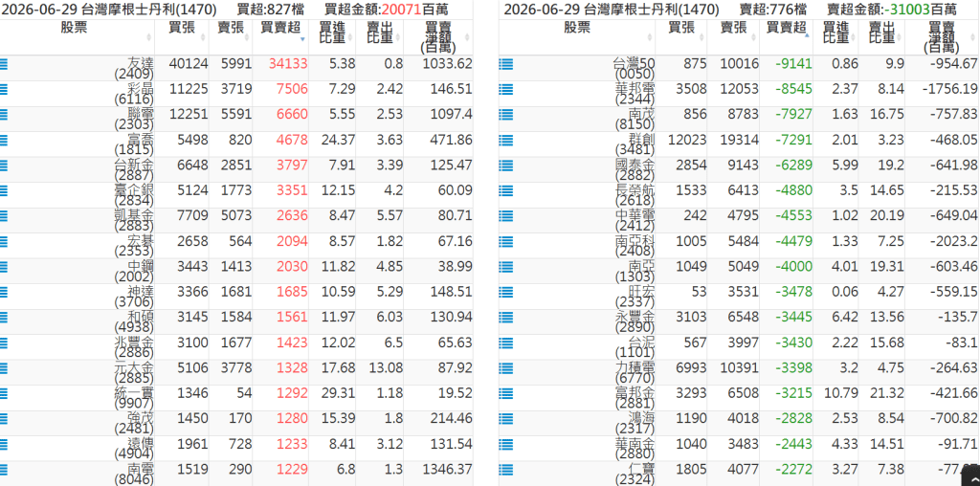The height and width of the screenshot is (486, 980).
Task: Select net buy value 34133 for 友達
Action: point(288,64)
